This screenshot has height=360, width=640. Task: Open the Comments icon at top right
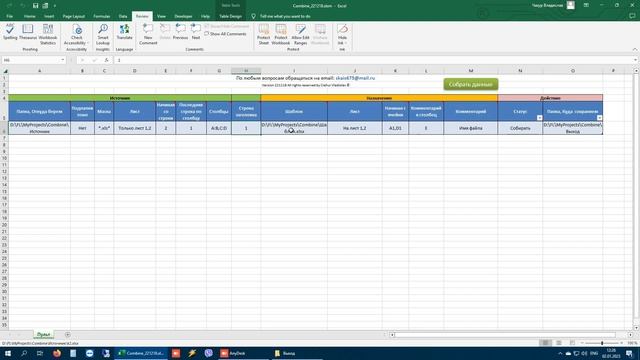pyautogui.click(x=632, y=16)
